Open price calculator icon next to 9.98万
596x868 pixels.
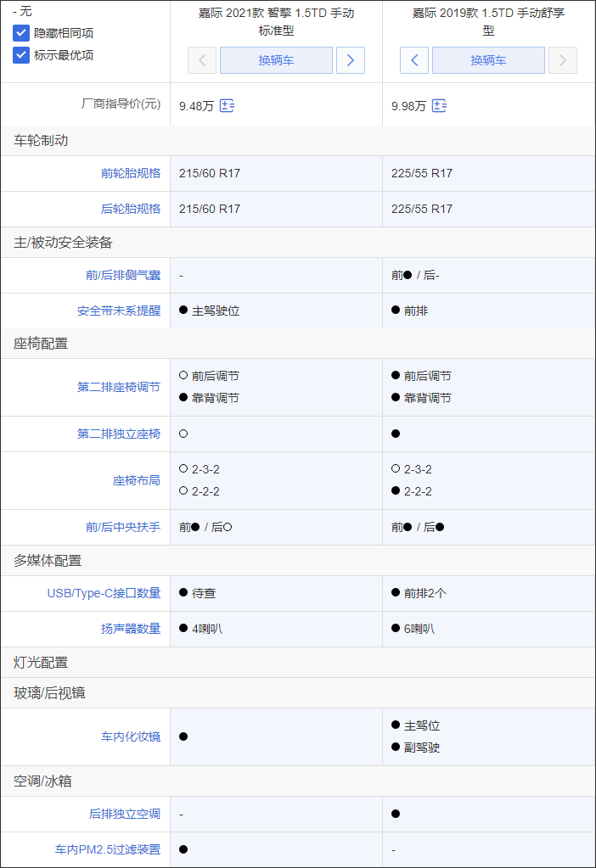439,106
